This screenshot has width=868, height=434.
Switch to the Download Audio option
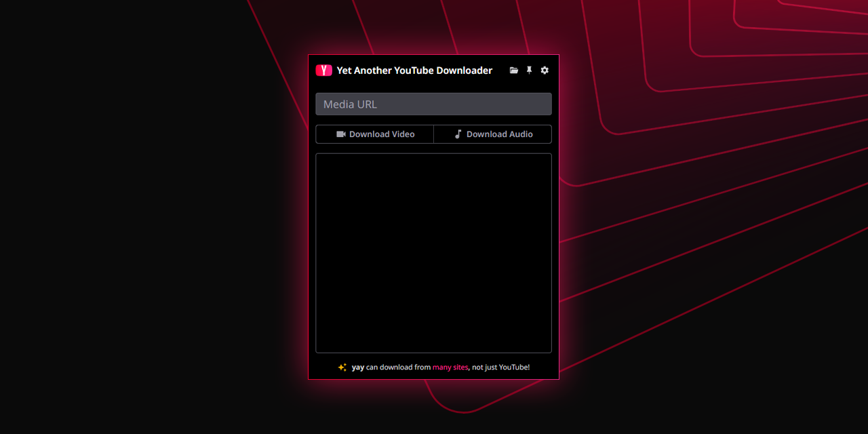click(x=492, y=134)
